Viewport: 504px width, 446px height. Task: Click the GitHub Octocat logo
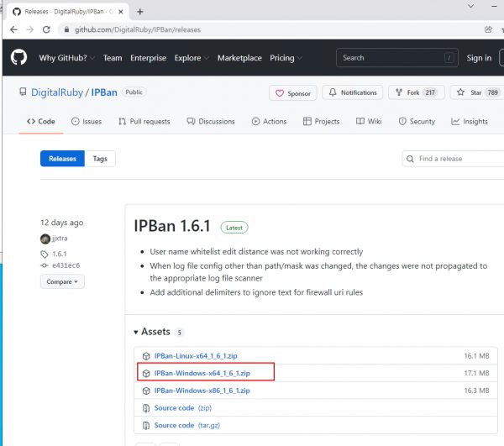[18, 58]
